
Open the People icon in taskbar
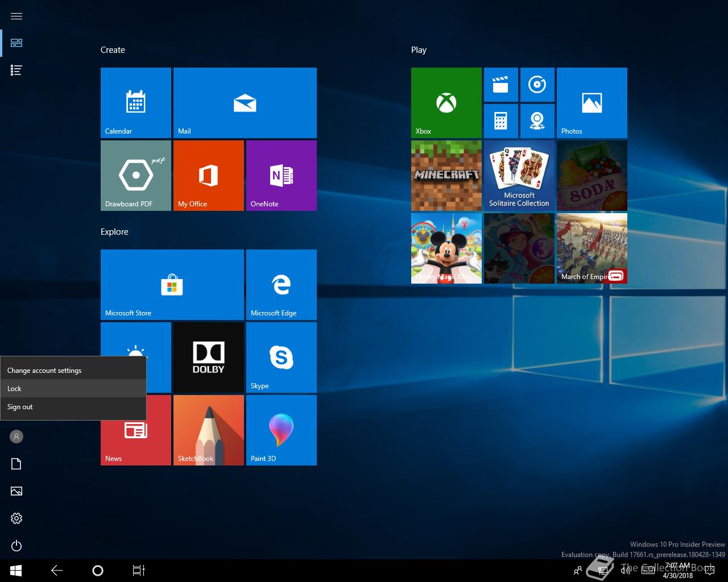point(578,571)
